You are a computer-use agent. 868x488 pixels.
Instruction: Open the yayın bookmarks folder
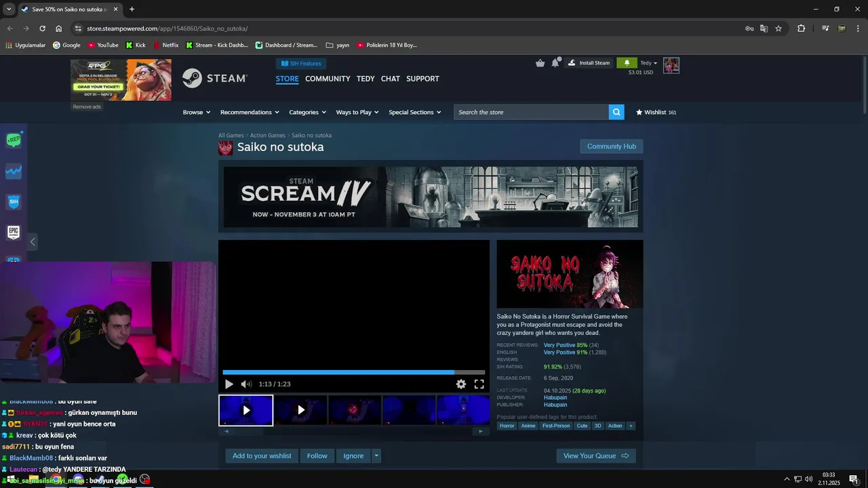coord(338,45)
